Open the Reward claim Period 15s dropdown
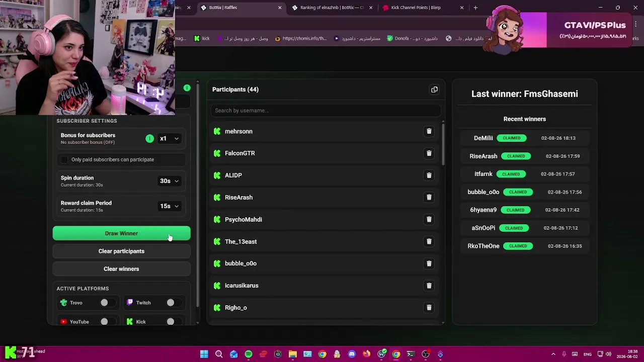 point(169,206)
